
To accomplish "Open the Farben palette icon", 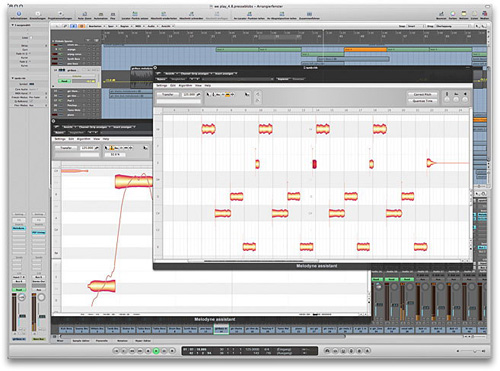I will 453,14.
